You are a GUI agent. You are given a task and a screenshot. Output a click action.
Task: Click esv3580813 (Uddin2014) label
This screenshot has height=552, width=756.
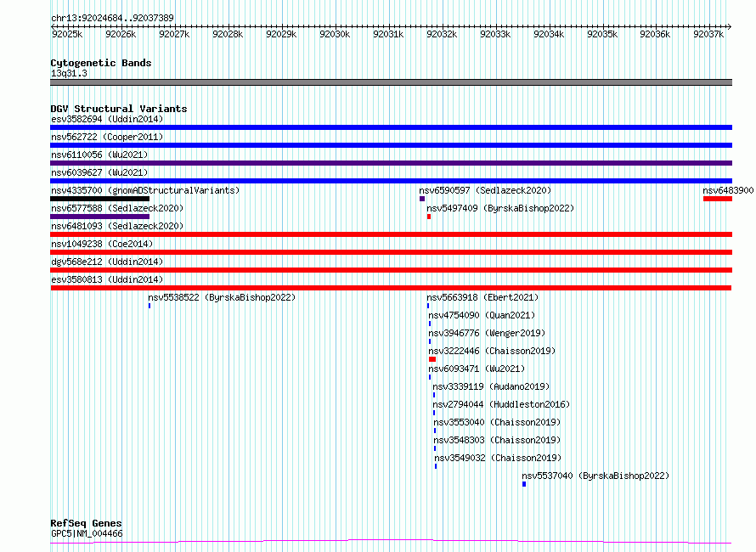[107, 279]
